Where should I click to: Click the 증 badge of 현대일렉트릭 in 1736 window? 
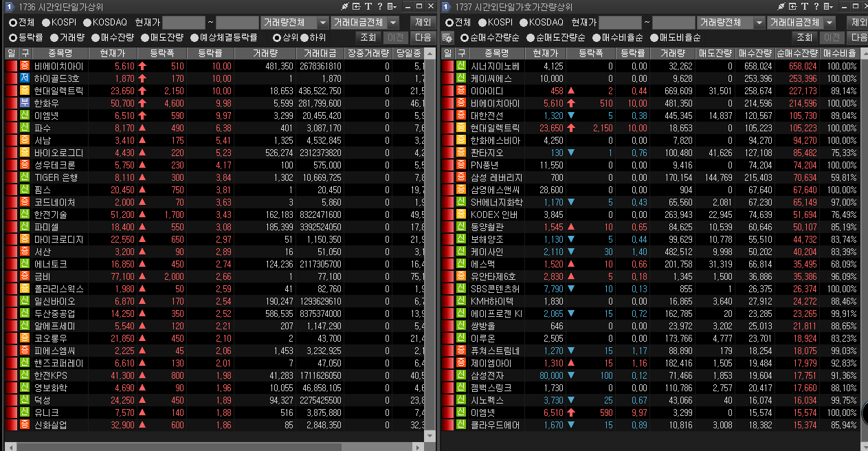[24, 91]
